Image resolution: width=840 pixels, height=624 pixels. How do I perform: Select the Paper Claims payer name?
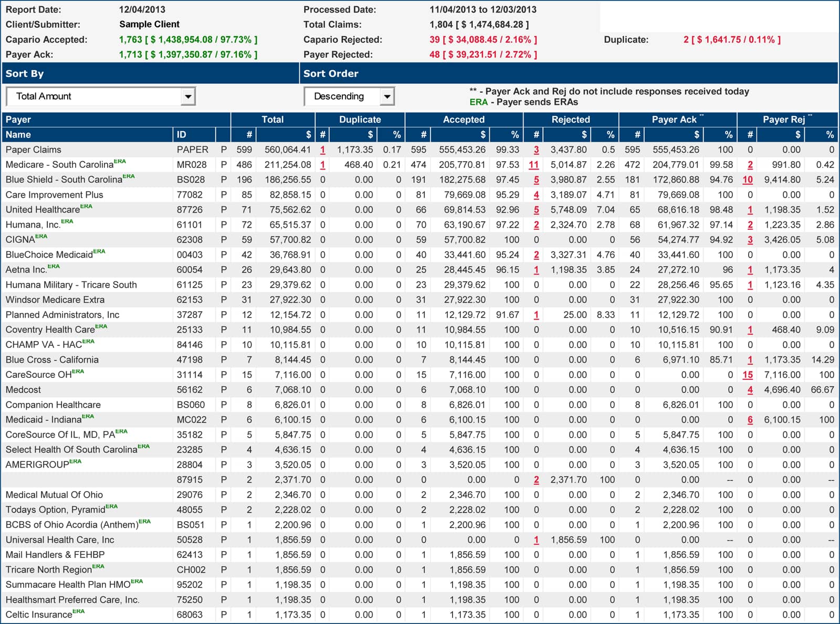[x=34, y=150]
